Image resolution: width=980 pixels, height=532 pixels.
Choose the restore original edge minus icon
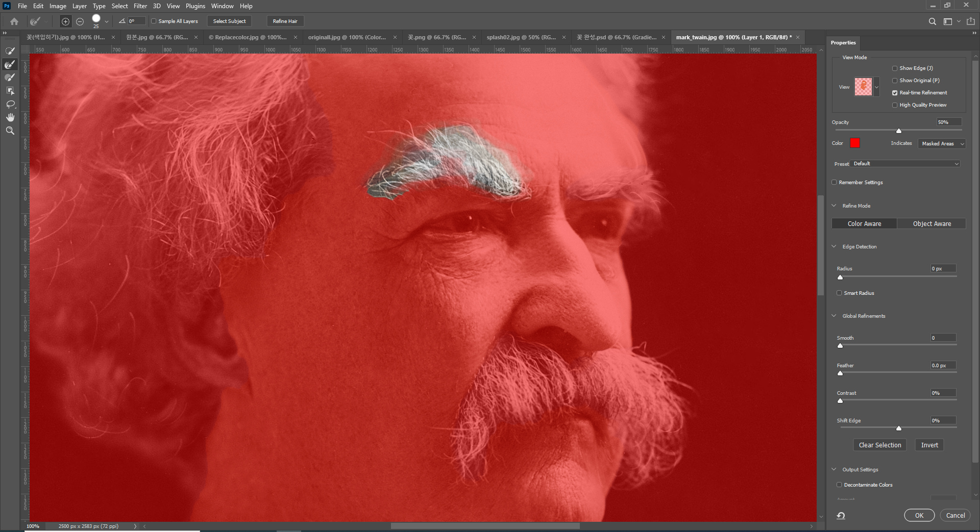point(80,21)
